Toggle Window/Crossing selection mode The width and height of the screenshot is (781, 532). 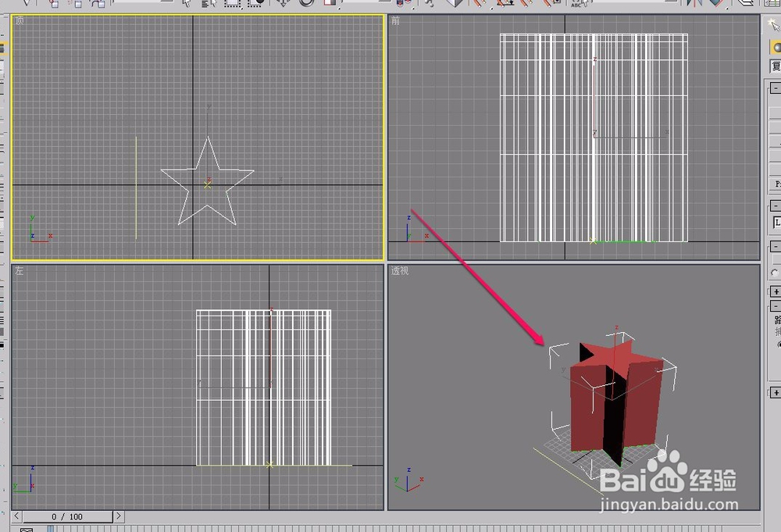pyautogui.click(x=255, y=4)
